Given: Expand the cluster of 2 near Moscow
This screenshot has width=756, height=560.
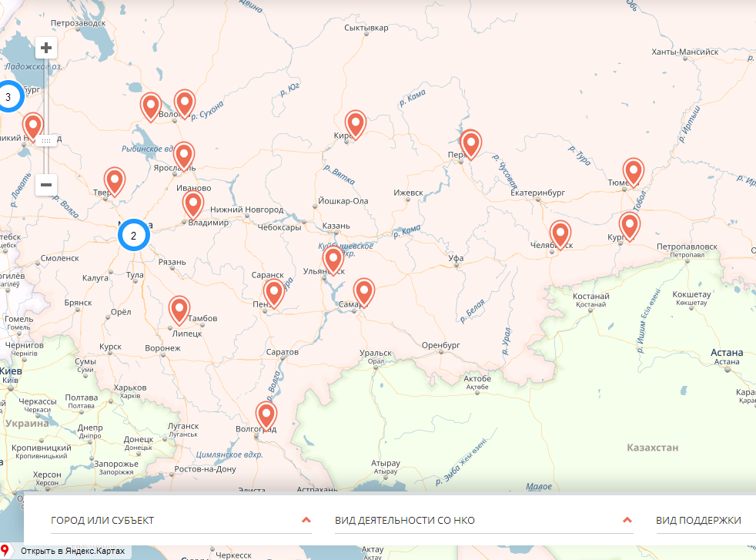Looking at the screenshot, I should tap(133, 236).
